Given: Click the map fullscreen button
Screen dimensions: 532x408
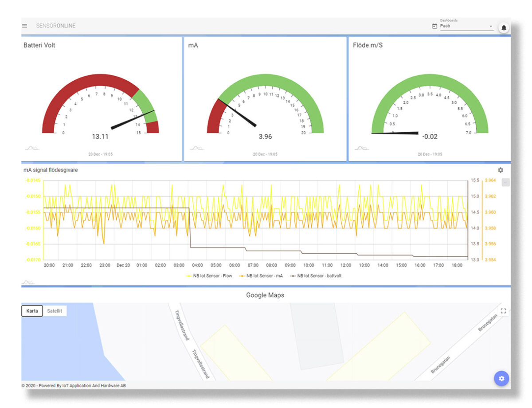Looking at the screenshot, I should tap(503, 311).
